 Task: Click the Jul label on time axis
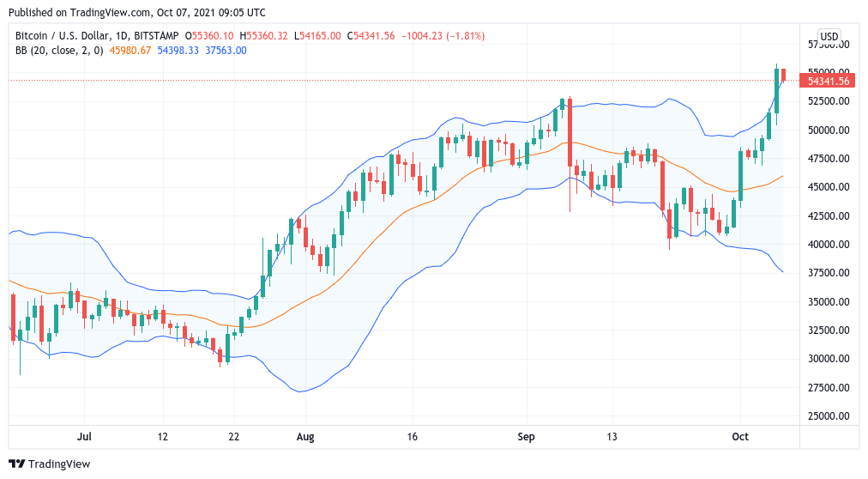[x=84, y=437]
